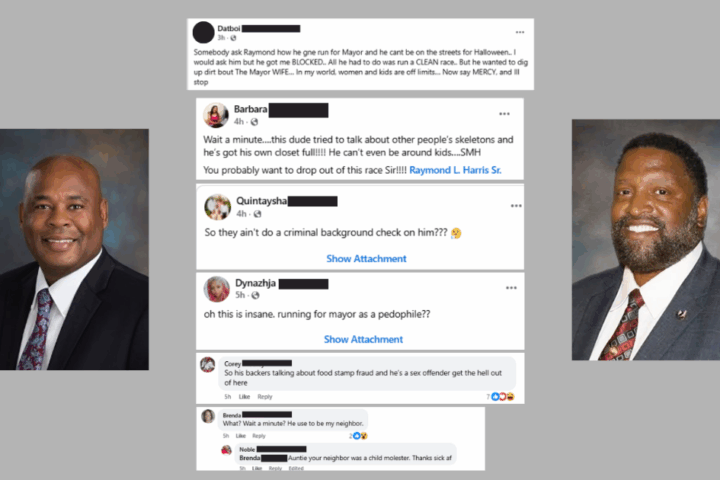Image resolution: width=720 pixels, height=480 pixels.
Task: Click the globe privacy icon on Barbara's post
Action: 254,122
